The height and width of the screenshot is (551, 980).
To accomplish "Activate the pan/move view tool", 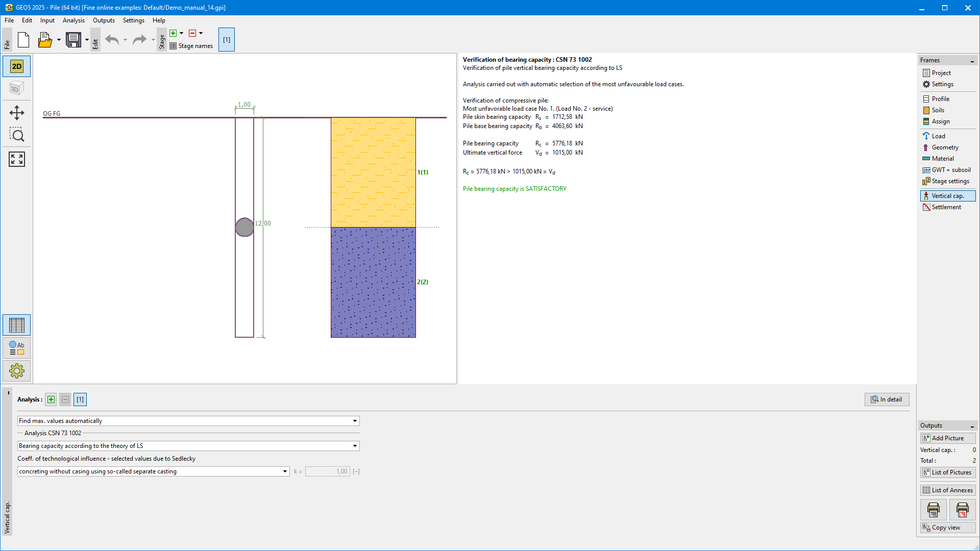I will pos(17,113).
